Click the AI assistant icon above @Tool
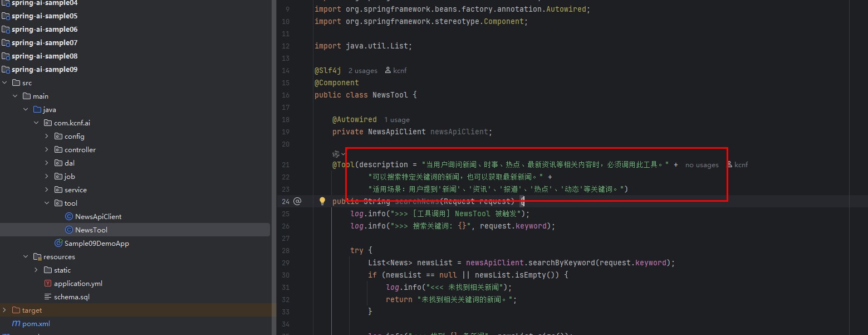This screenshot has height=335, width=868. [336, 154]
